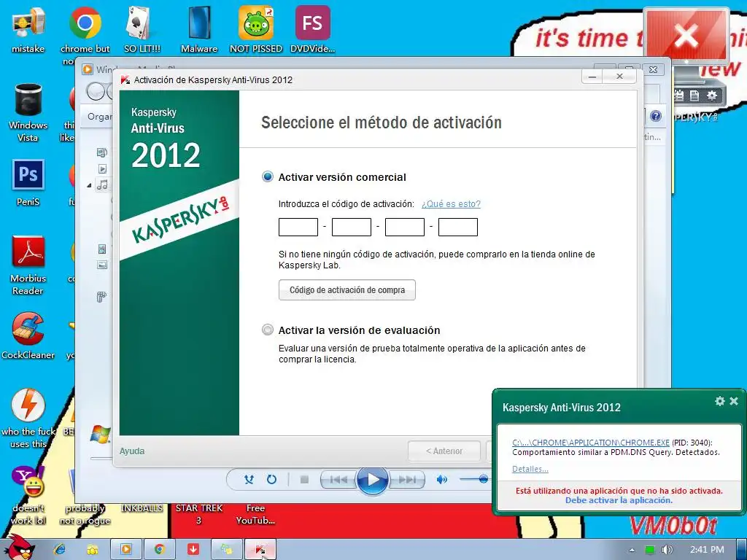The image size is (747, 560).
Task: Open the Malware desktop icon
Action: point(199,29)
